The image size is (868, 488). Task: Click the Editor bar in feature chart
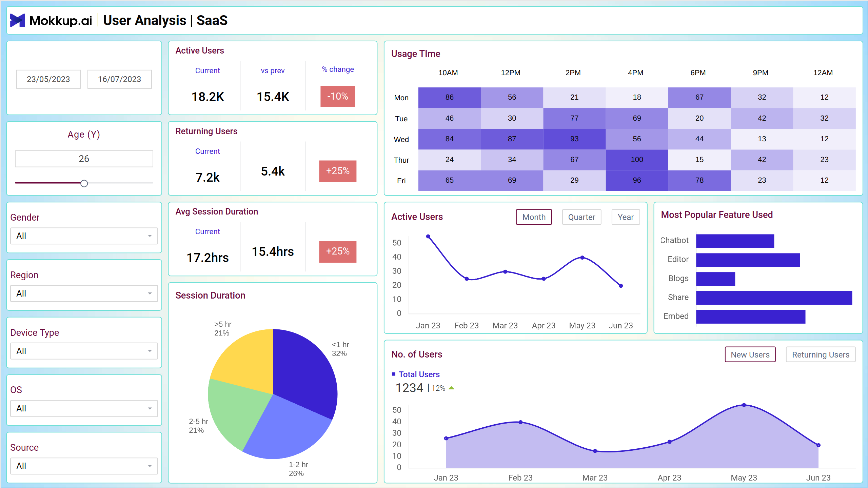[748, 260]
